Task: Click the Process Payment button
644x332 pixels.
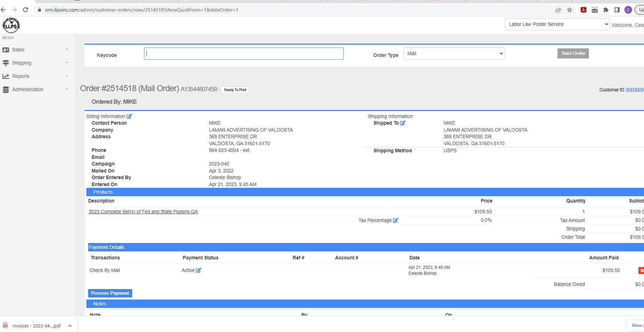Action: [x=110, y=293]
